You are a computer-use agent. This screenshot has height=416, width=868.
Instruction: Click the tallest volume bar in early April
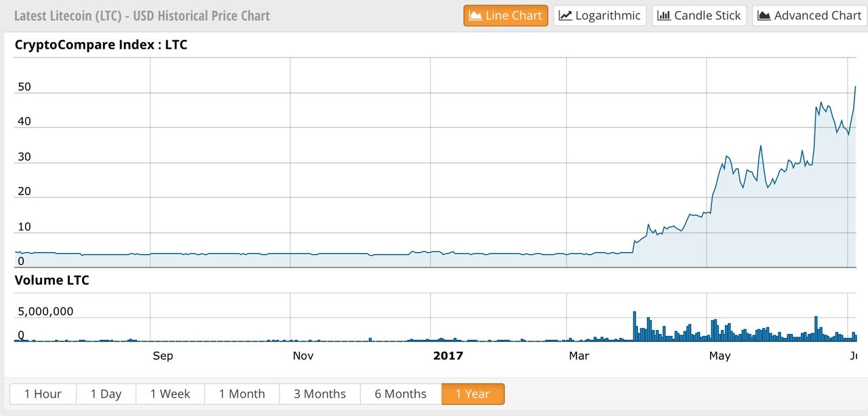click(x=635, y=326)
